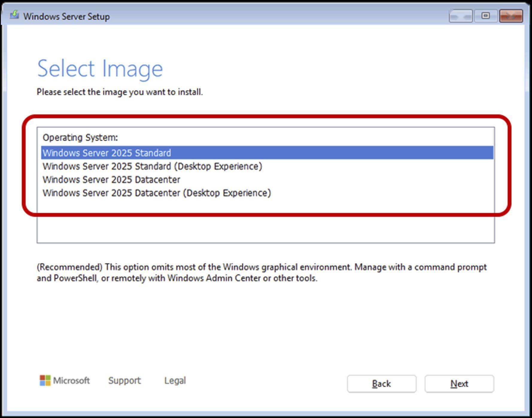
Task: Click the 'Please select the image' instruction text
Action: (x=120, y=92)
